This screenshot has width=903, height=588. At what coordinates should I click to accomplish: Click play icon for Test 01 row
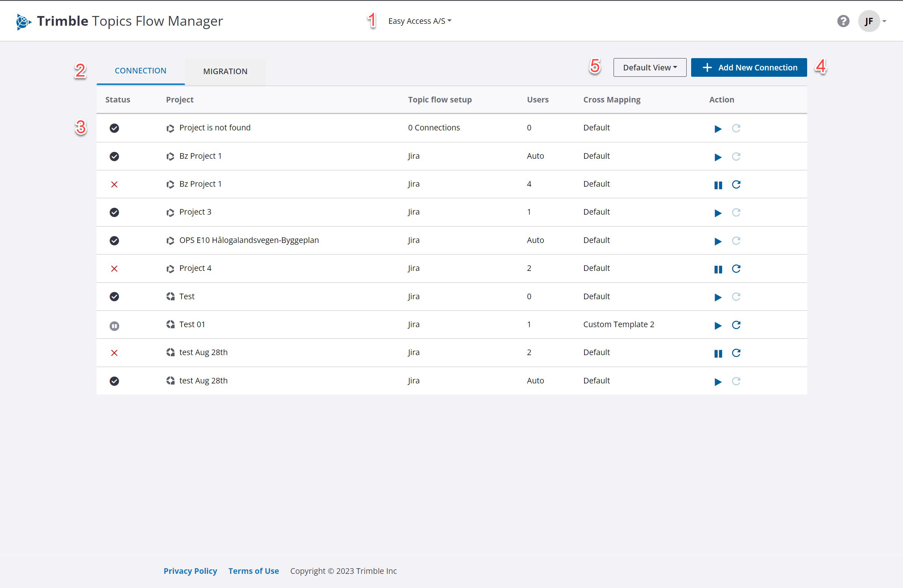(x=718, y=326)
